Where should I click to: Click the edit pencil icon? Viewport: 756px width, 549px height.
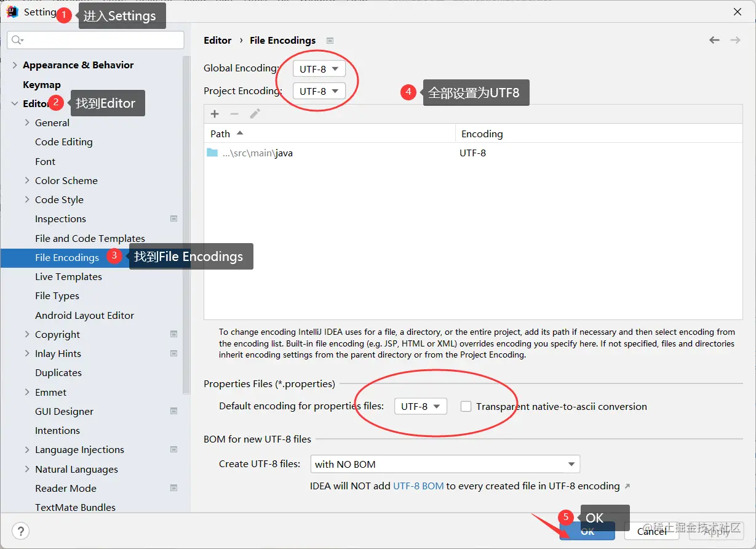(255, 114)
